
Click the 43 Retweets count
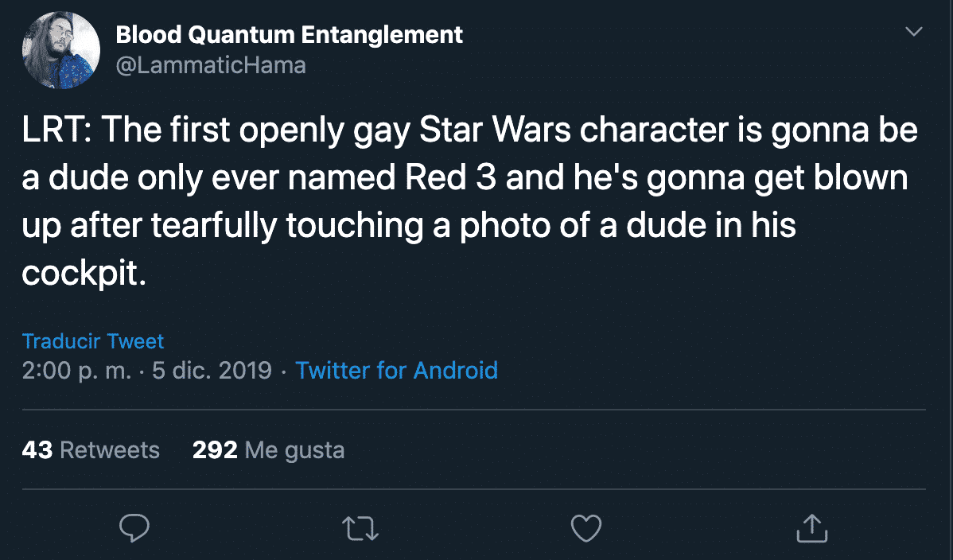pyautogui.click(x=90, y=449)
